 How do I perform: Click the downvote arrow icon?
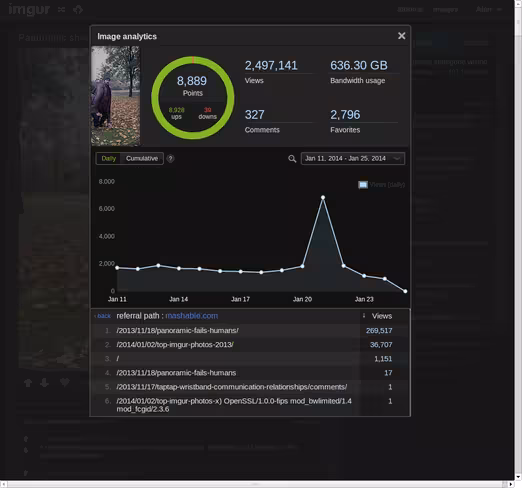coord(45,383)
